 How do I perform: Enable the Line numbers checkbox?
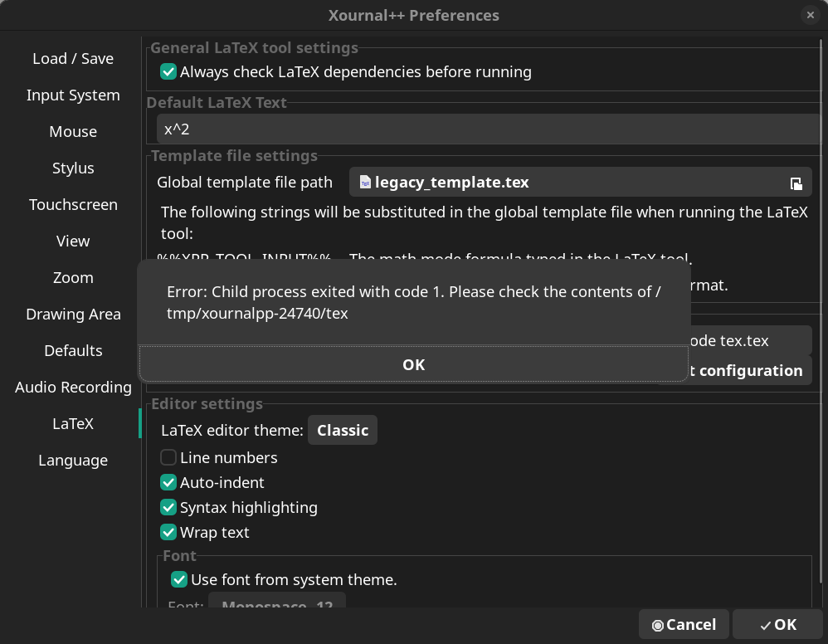tap(168, 457)
